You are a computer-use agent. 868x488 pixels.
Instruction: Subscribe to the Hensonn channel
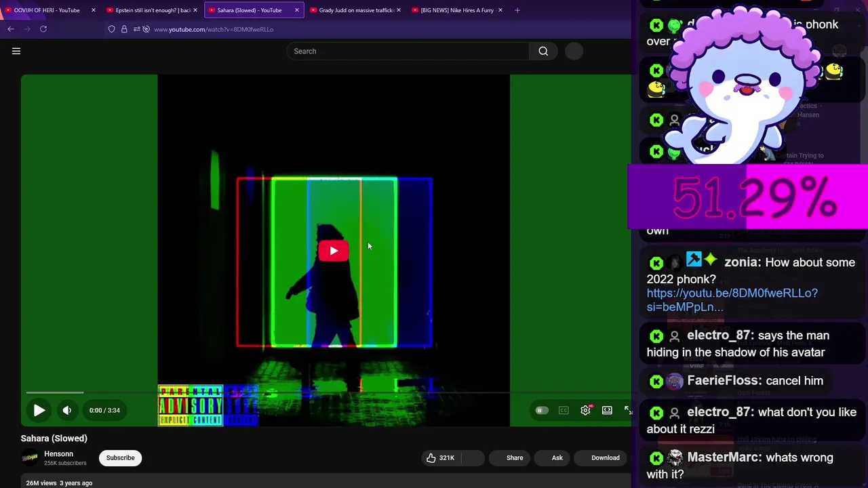click(120, 457)
